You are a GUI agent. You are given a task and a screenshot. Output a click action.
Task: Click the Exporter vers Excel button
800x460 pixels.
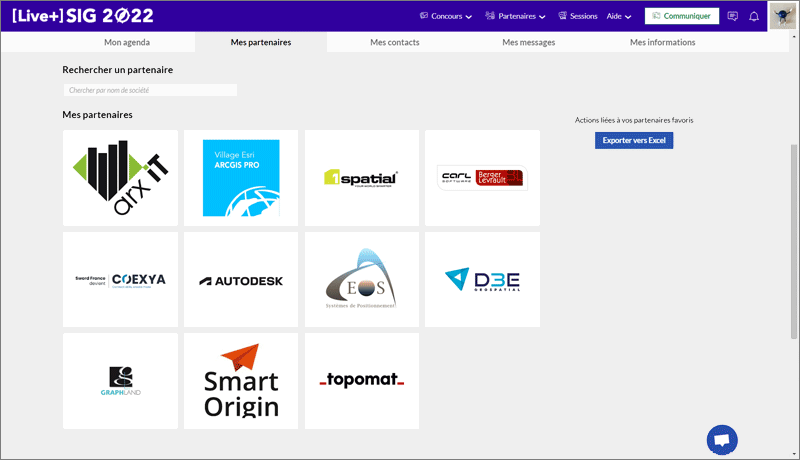click(634, 140)
